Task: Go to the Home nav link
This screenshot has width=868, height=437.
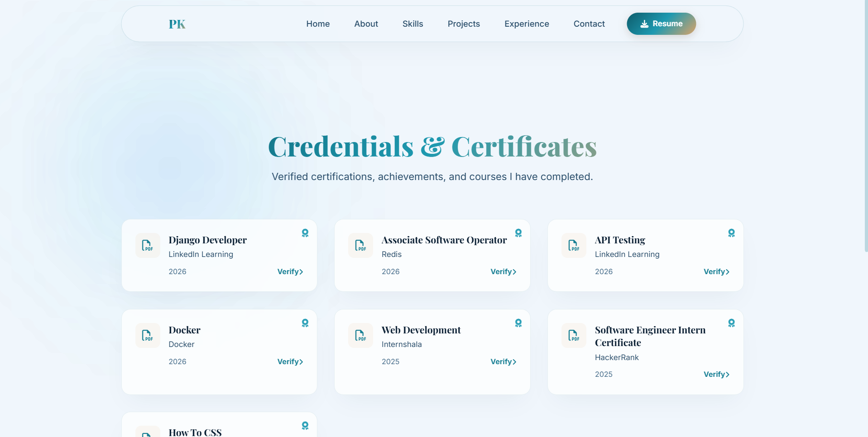Action: coord(318,24)
